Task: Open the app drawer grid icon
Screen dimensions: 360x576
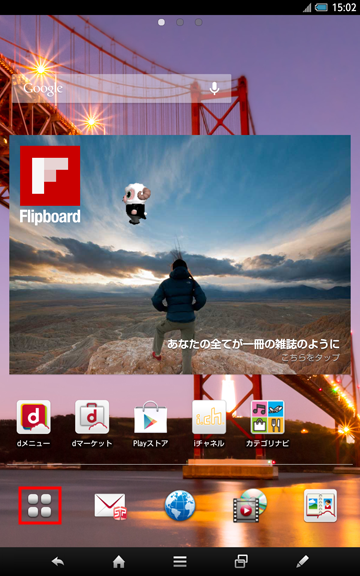Action: tap(40, 505)
